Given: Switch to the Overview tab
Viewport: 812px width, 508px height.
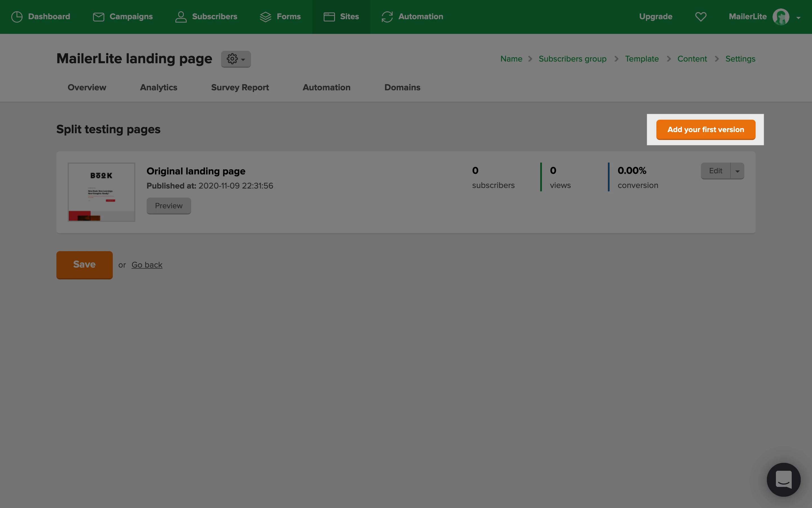Looking at the screenshot, I should 87,87.
